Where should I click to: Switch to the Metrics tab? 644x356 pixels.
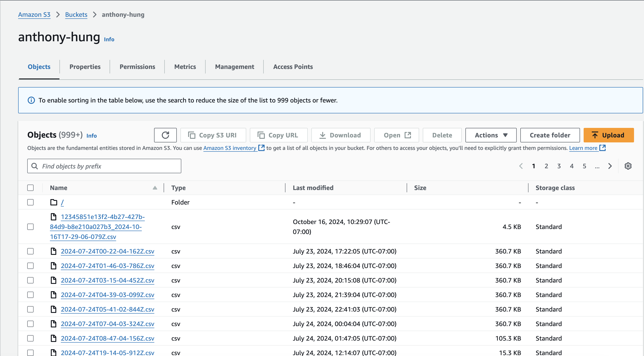point(185,67)
